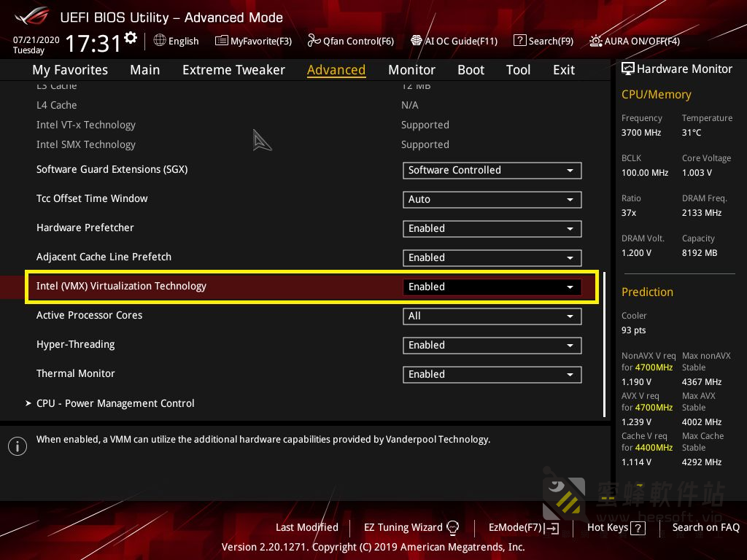Click the 2133 MHz DRAM frequency value
Screen dimensions: 747x560
coord(701,212)
